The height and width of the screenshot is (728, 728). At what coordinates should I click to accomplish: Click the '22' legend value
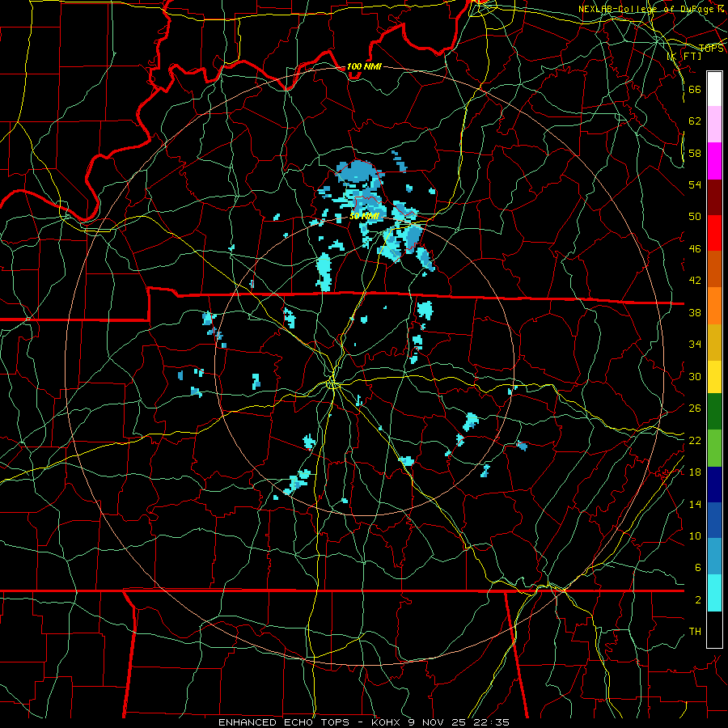[695, 440]
